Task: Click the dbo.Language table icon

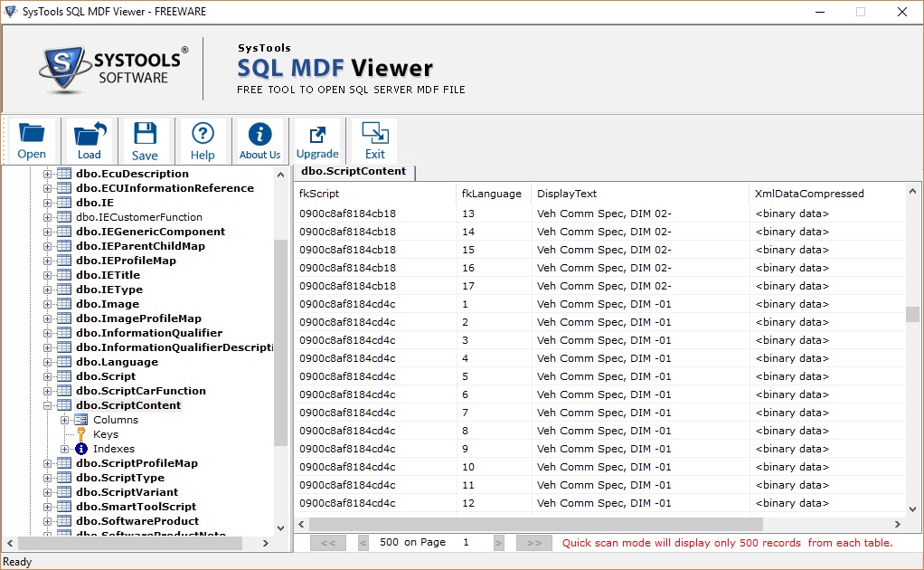Action: point(64,362)
